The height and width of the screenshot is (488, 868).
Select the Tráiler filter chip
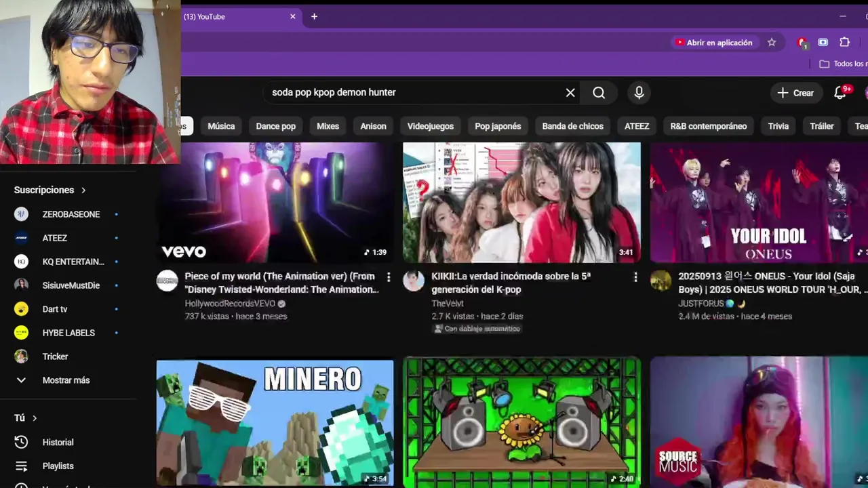(822, 126)
